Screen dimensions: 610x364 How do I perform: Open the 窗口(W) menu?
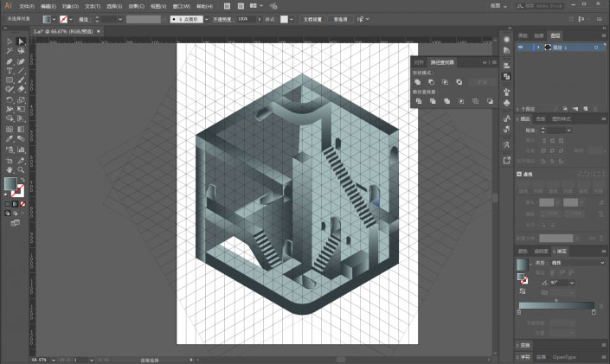click(x=182, y=6)
